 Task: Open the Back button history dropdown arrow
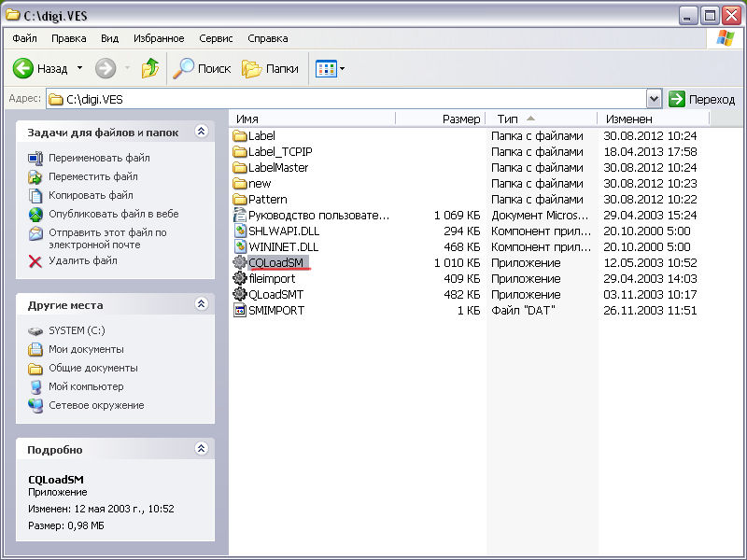79,68
